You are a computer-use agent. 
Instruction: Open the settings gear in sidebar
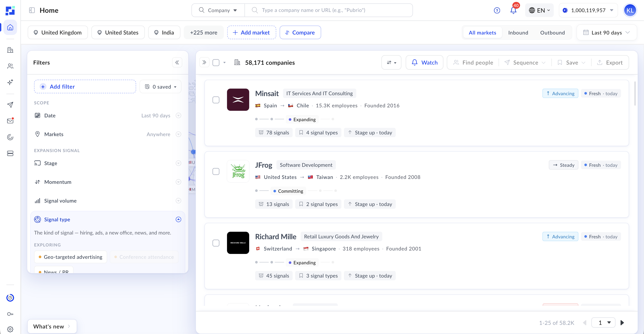10,329
